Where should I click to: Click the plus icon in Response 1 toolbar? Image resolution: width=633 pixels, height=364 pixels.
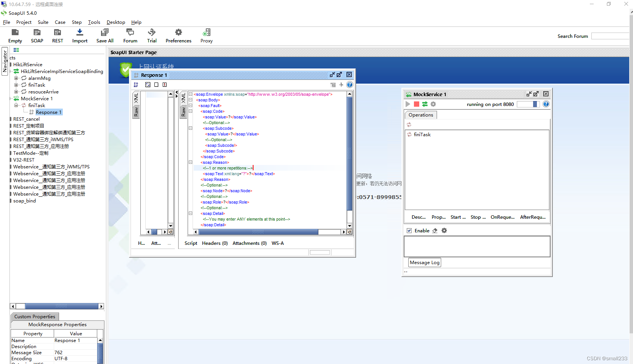pyautogui.click(x=341, y=85)
